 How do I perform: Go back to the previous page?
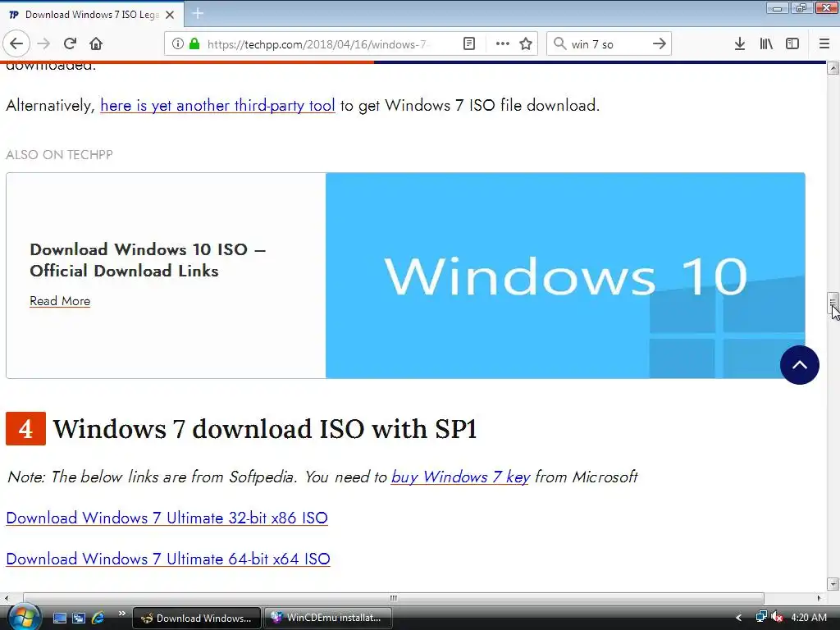click(16, 43)
